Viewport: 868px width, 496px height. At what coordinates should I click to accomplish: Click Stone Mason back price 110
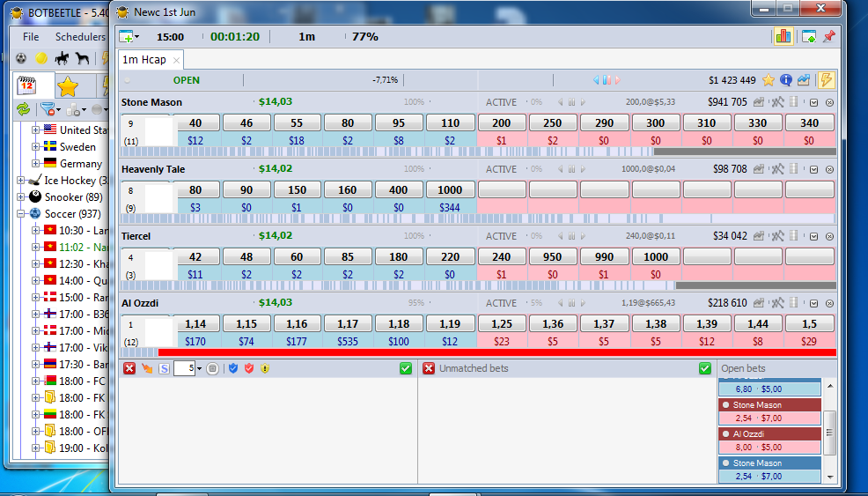point(450,122)
